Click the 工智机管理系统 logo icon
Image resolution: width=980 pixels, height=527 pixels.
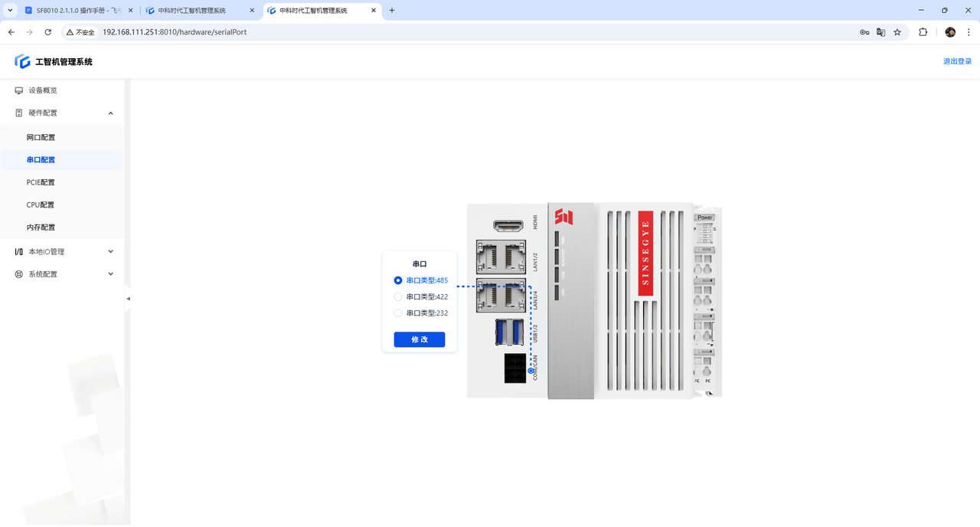tap(22, 61)
